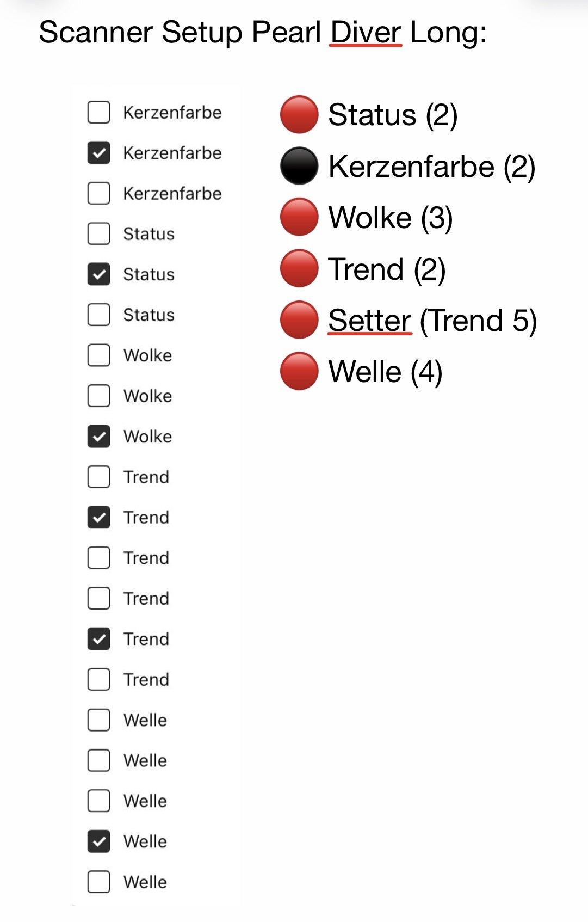Click the red circle beside Setter (Trend 5)
The height and width of the screenshot is (922, 588).
point(299,320)
